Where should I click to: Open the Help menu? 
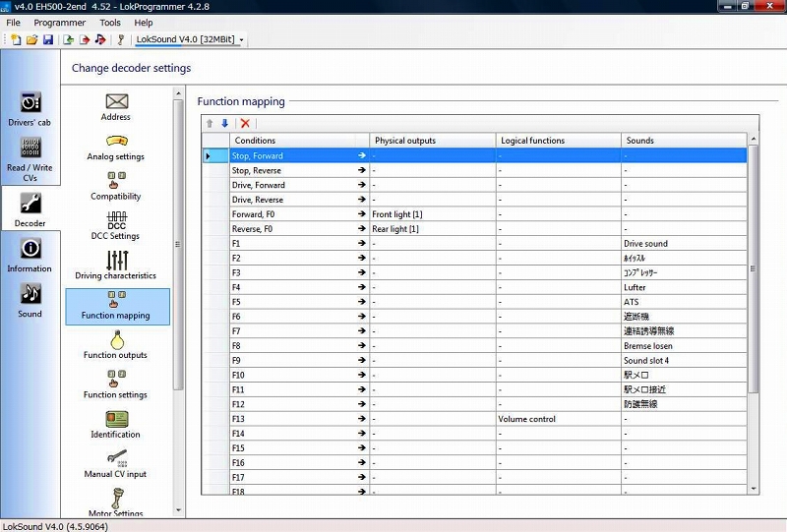(x=143, y=23)
